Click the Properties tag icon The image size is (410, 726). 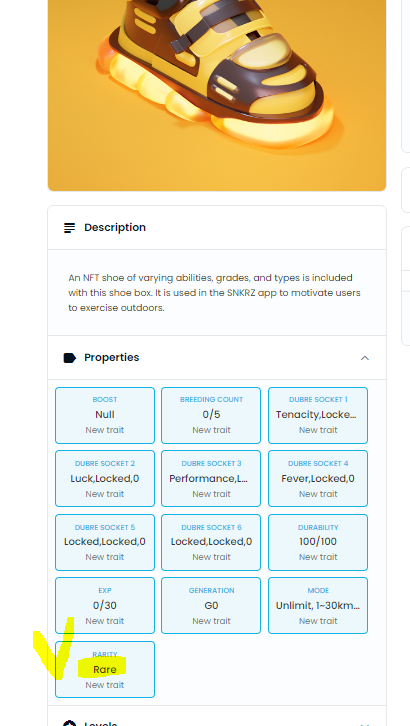coord(69,358)
